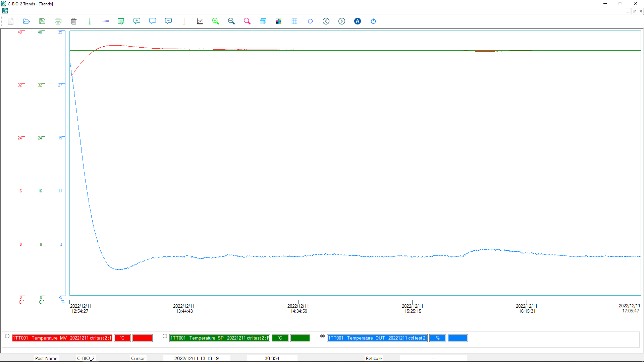This screenshot has width=644, height=362.
Task: Click the new blank document icon
Action: coord(11,21)
